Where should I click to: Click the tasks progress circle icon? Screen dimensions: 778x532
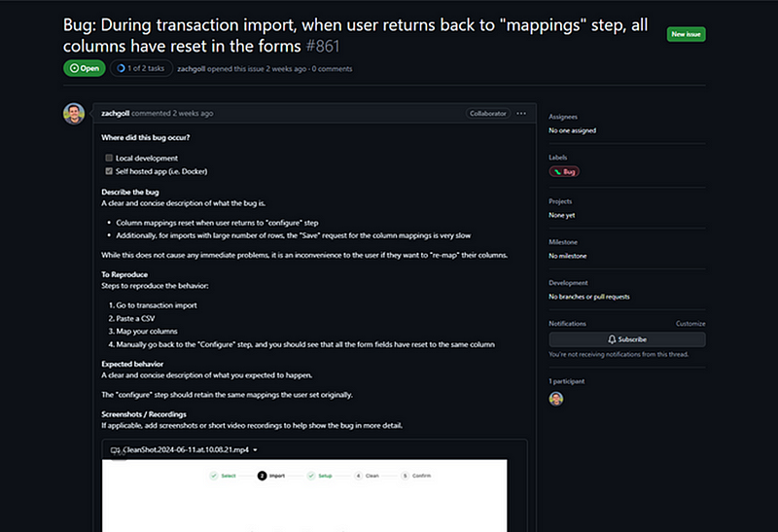coord(121,68)
